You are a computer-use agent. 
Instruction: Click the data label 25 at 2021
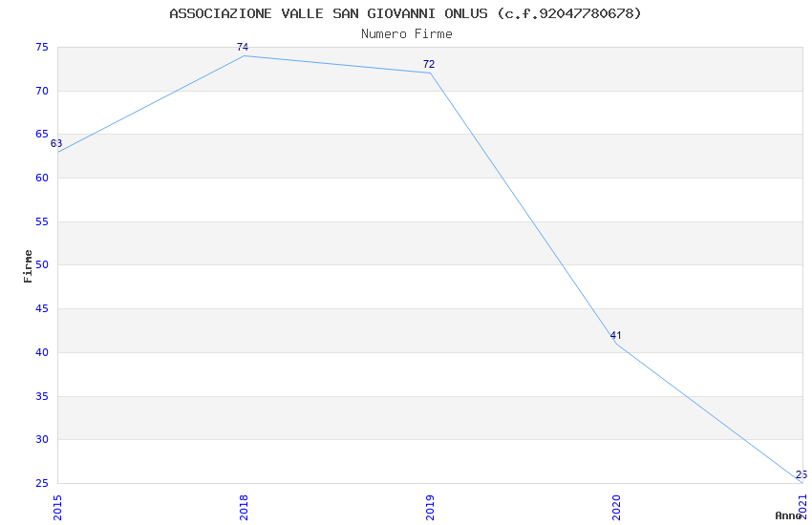pos(801,474)
